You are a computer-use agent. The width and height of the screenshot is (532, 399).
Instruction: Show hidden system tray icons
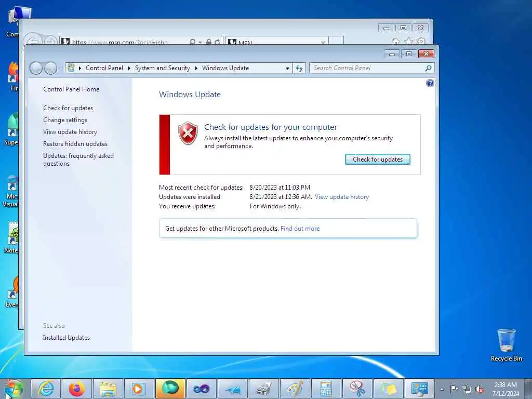coord(442,390)
